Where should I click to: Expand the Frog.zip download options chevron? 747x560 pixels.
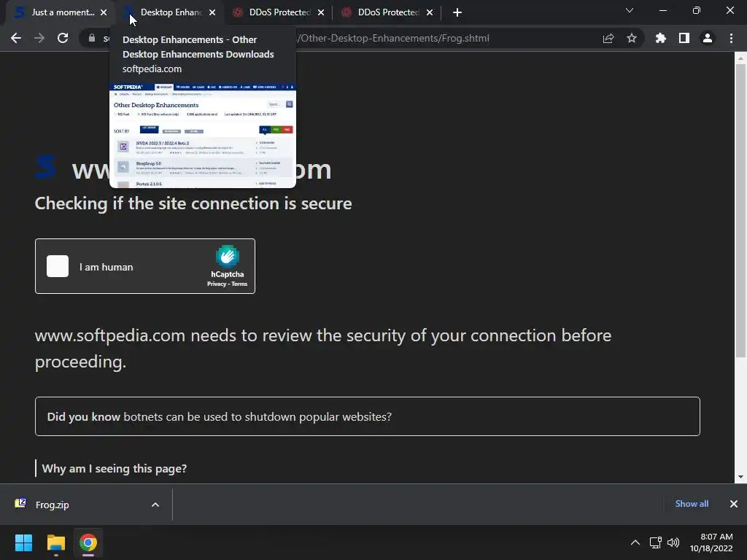tap(155, 505)
